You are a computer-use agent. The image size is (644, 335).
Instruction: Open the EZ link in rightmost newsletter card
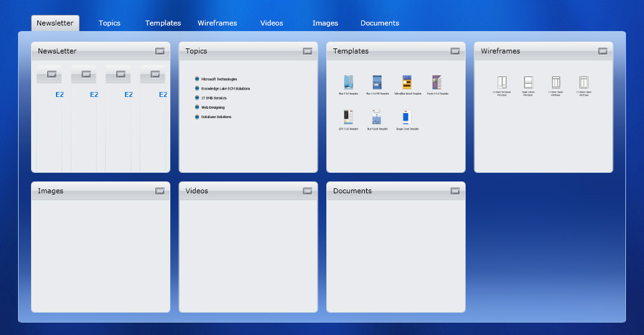(163, 95)
